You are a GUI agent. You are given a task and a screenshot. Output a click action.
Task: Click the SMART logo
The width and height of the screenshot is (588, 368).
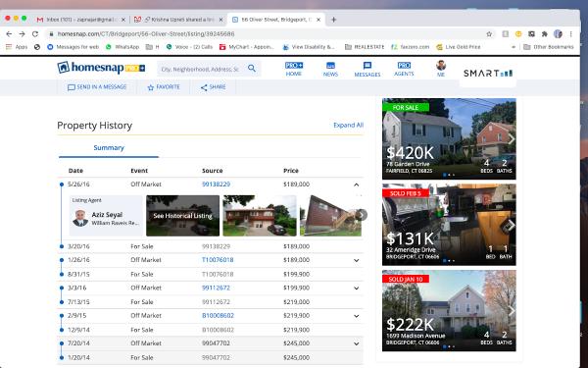point(488,74)
